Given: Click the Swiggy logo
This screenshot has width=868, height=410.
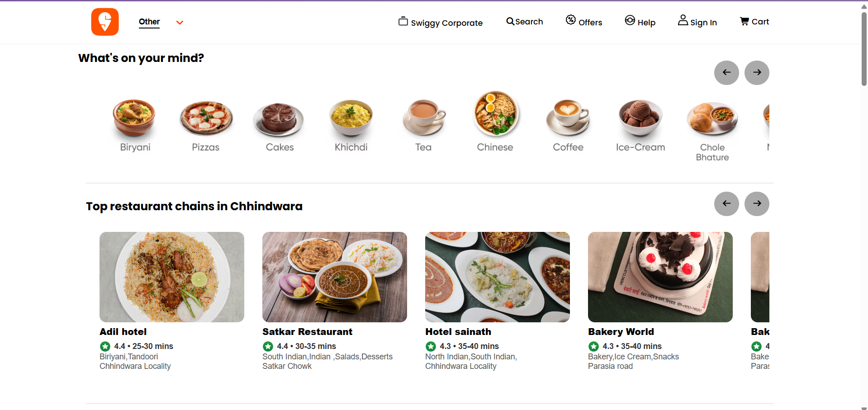Looking at the screenshot, I should click(104, 22).
